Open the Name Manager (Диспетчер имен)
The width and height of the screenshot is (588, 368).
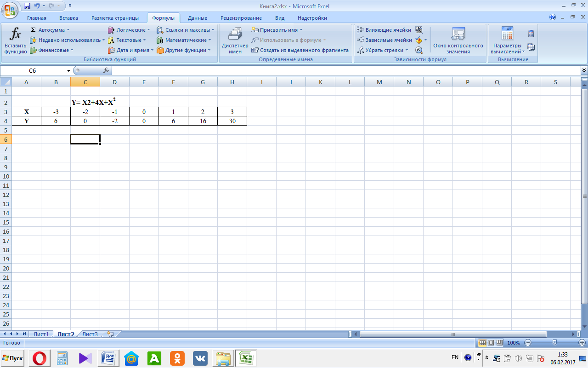(235, 40)
